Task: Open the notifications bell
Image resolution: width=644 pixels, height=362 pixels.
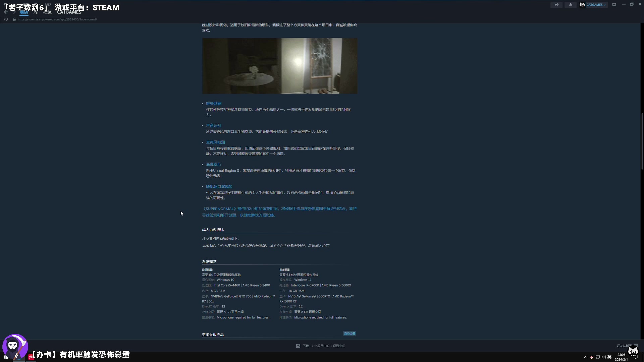Action: click(571, 5)
